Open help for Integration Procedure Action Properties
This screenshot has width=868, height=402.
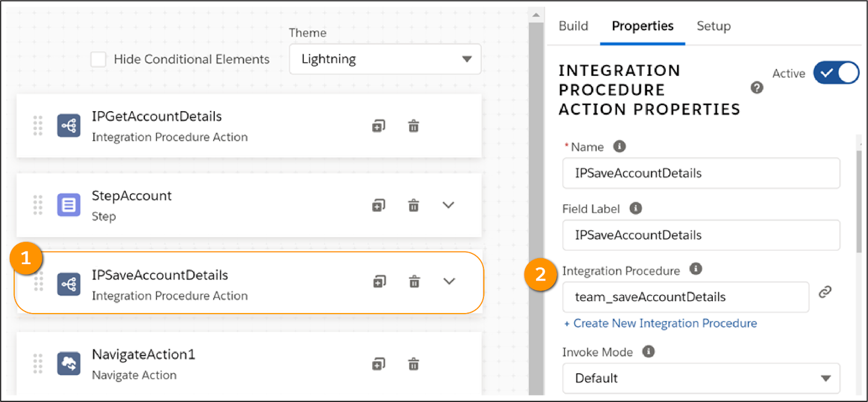point(757,88)
